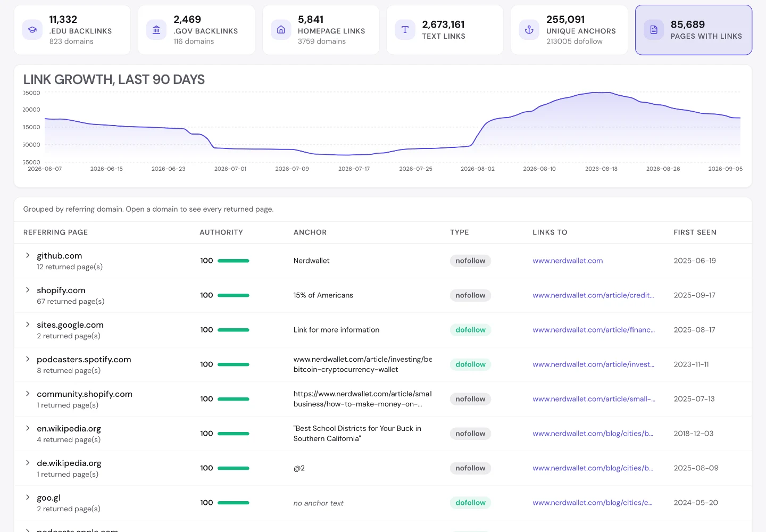This screenshot has height=532, width=766.
Task: Click the Referring Page column header
Action: coord(55,232)
